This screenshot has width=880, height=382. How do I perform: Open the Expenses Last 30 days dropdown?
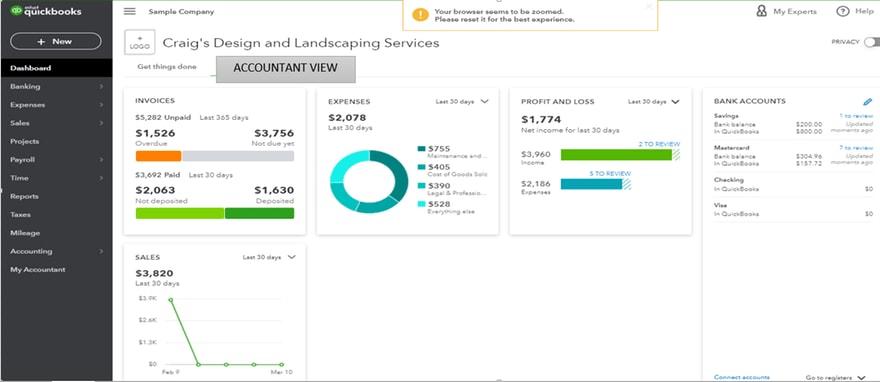click(x=462, y=102)
